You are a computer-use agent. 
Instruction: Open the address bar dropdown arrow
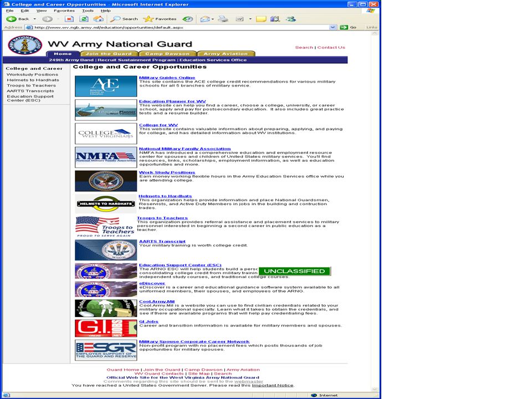[x=333, y=27]
